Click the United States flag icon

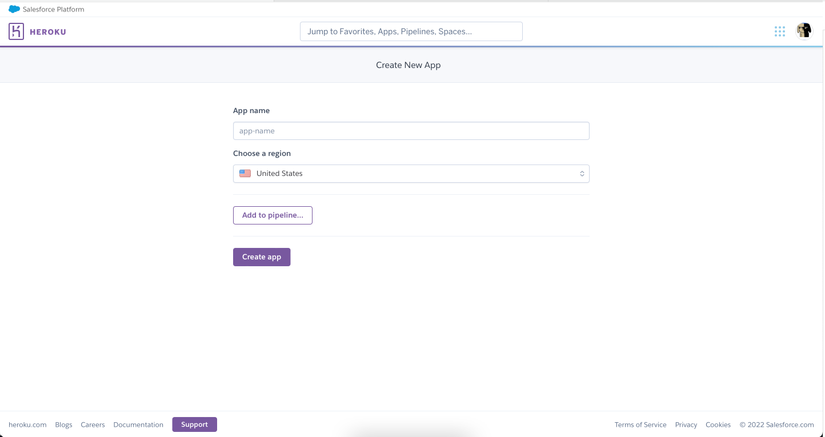tap(245, 174)
